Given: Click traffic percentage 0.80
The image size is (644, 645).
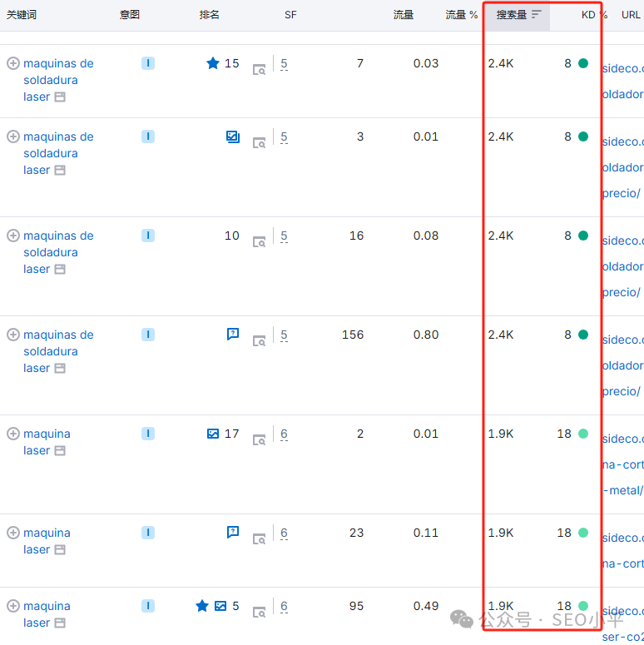Looking at the screenshot, I should tap(426, 335).
